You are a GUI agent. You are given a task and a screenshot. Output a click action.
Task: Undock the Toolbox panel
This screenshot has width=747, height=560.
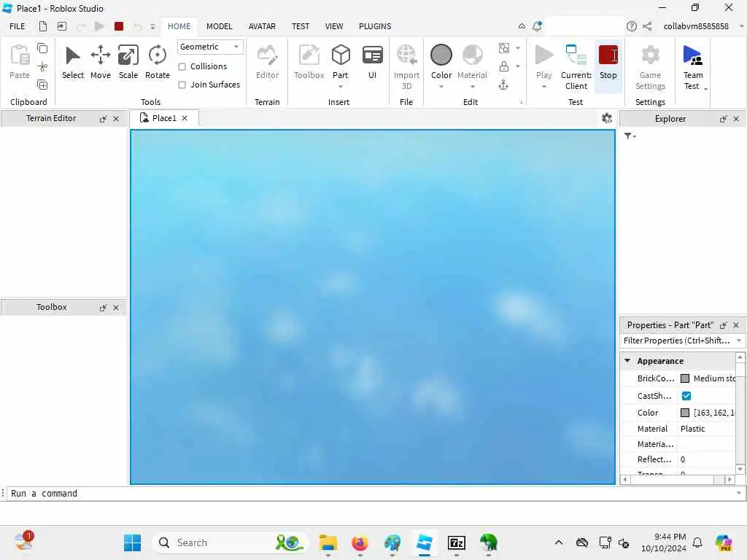pos(104,308)
